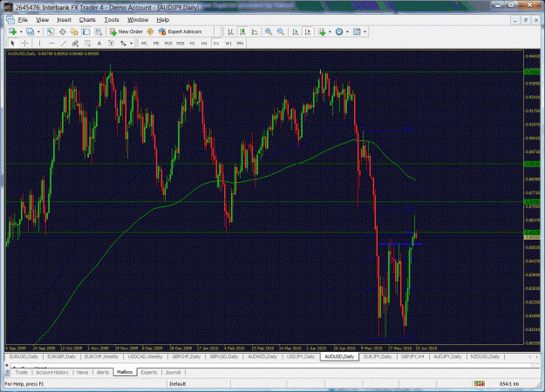Switch to the GBPJPY,H4 chart tab
Screen dimensions: 545x392
(412, 356)
